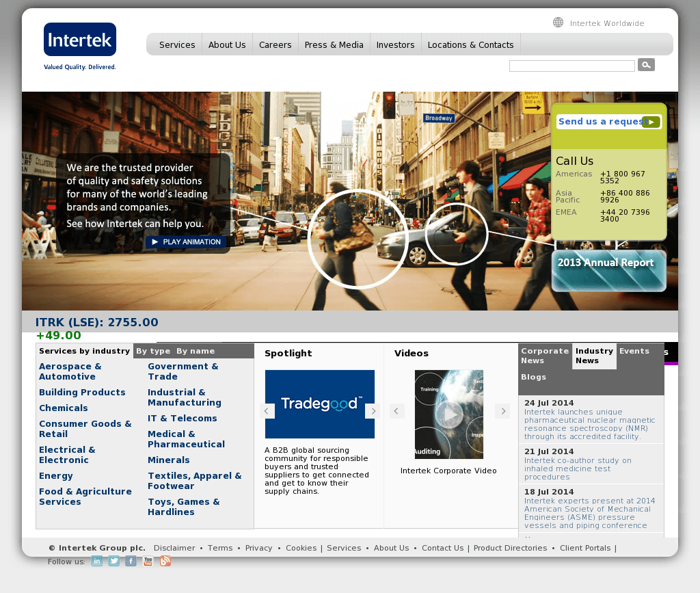This screenshot has width=700, height=593.
Task: Open IT & Telecoms link
Action: click(x=182, y=419)
